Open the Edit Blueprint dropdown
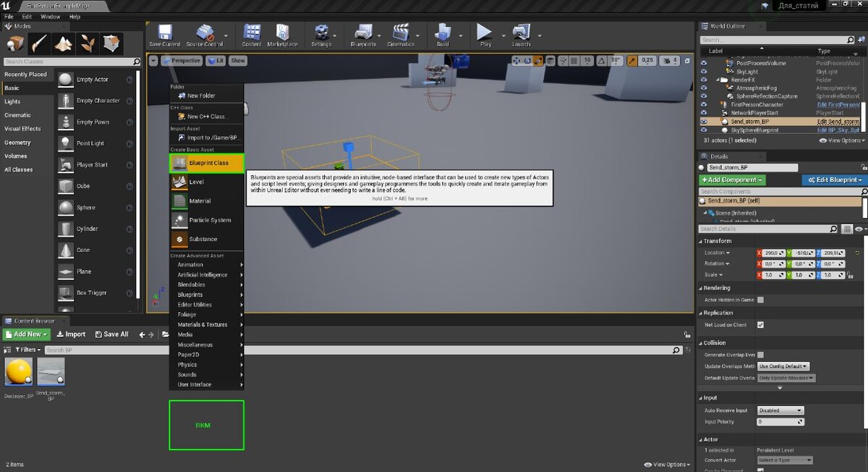 (833, 180)
